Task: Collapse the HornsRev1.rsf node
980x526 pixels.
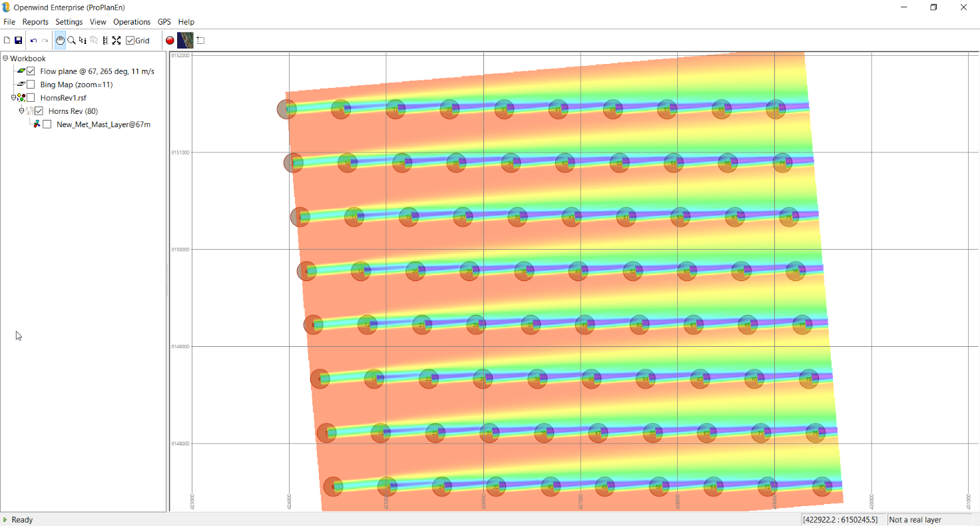Action: point(13,98)
